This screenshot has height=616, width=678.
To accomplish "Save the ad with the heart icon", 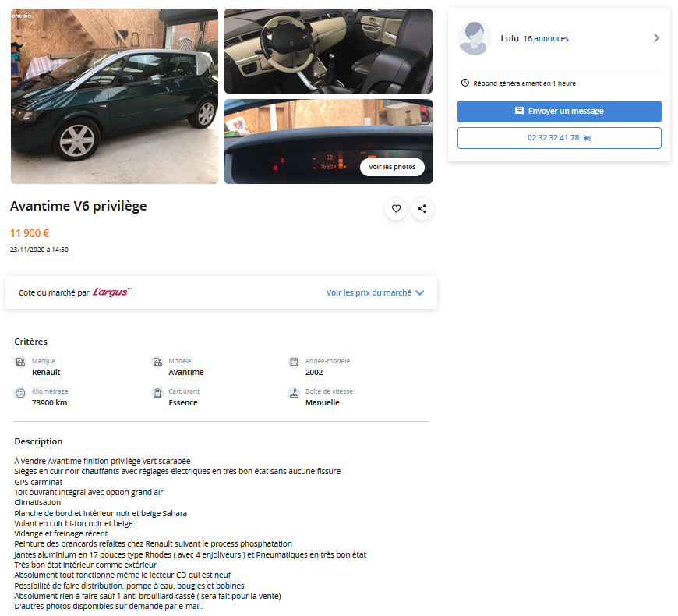I will [x=396, y=209].
